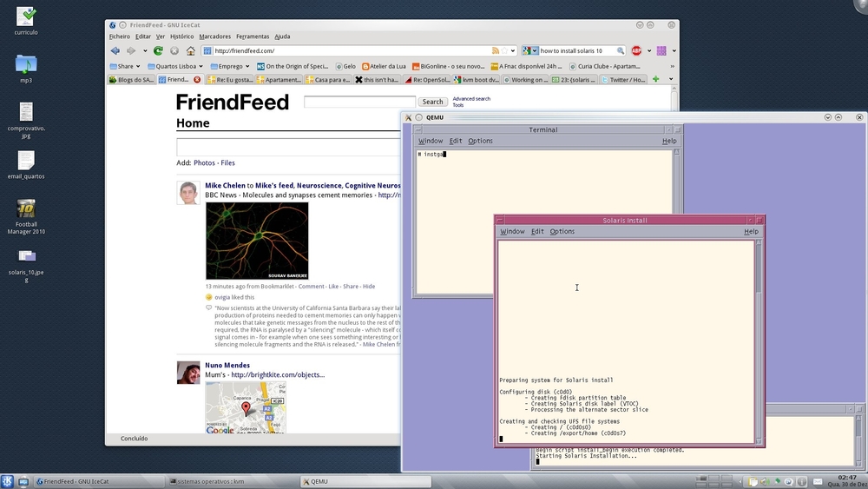Go forward in IceCat browser

click(131, 50)
